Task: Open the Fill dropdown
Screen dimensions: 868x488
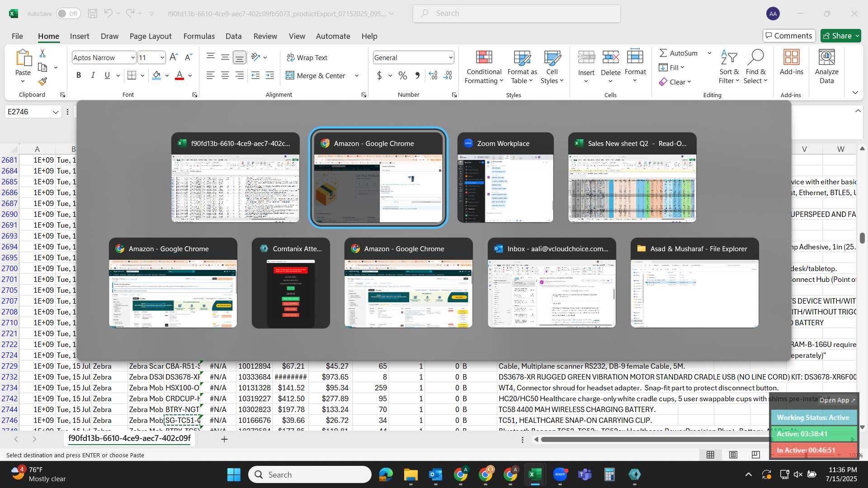Action: (x=672, y=67)
